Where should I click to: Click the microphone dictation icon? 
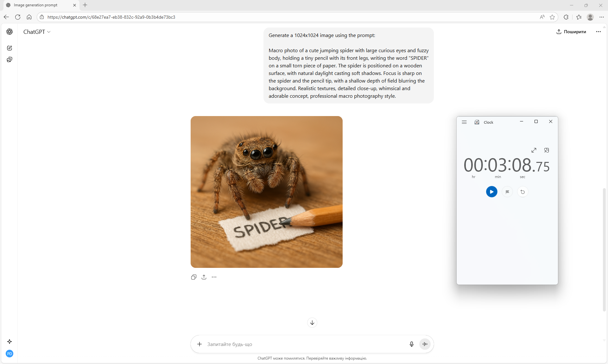411,344
